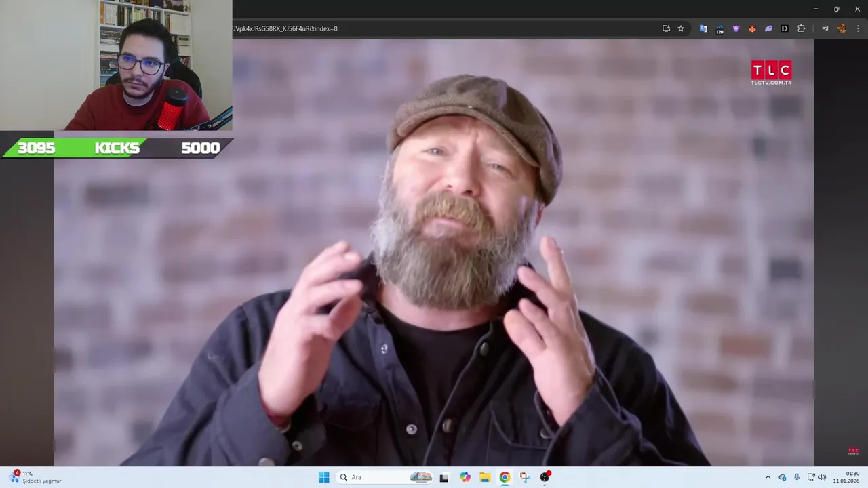
Task: Click the 3095 KICKS goal bar
Action: (x=118, y=148)
